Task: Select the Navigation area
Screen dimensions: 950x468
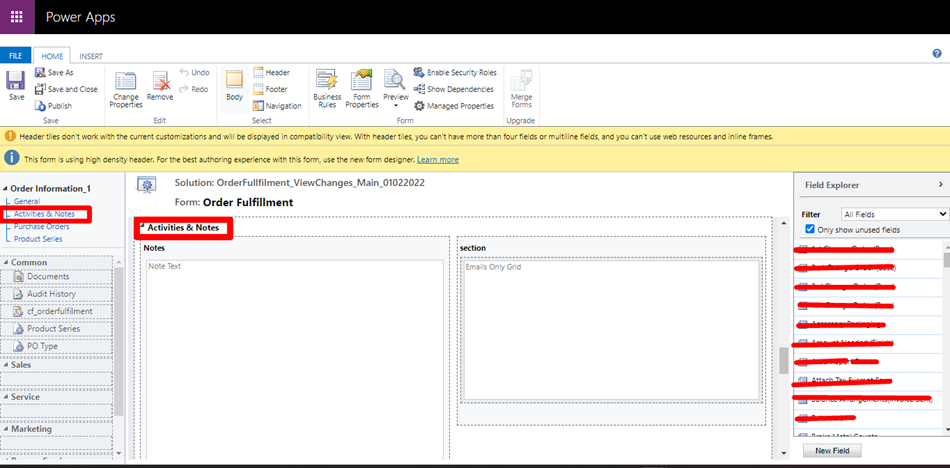Action: pos(277,106)
